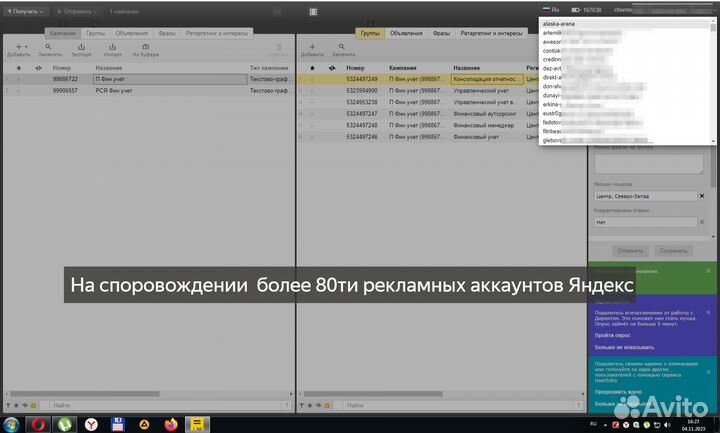The image size is (720, 433).
Task: Open the Получить dropdown button
Action: (25, 11)
